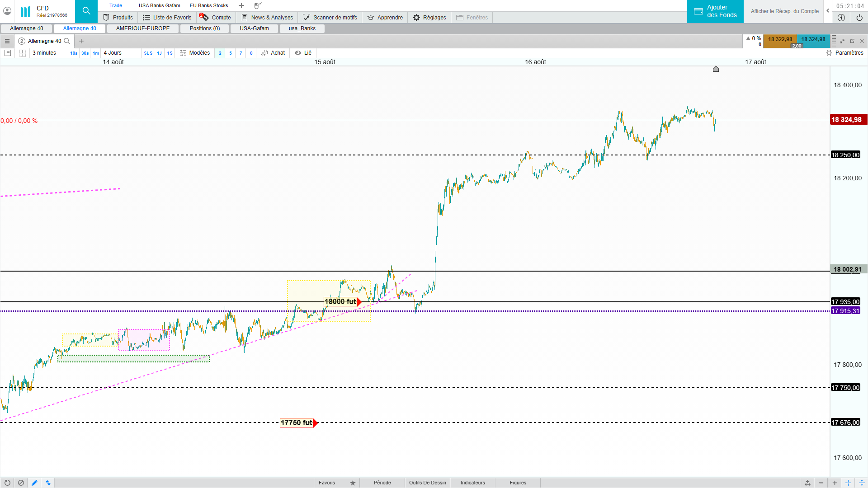Toggle the 10s timeframe shortcut
This screenshot has height=488, width=868.
coord(74,53)
